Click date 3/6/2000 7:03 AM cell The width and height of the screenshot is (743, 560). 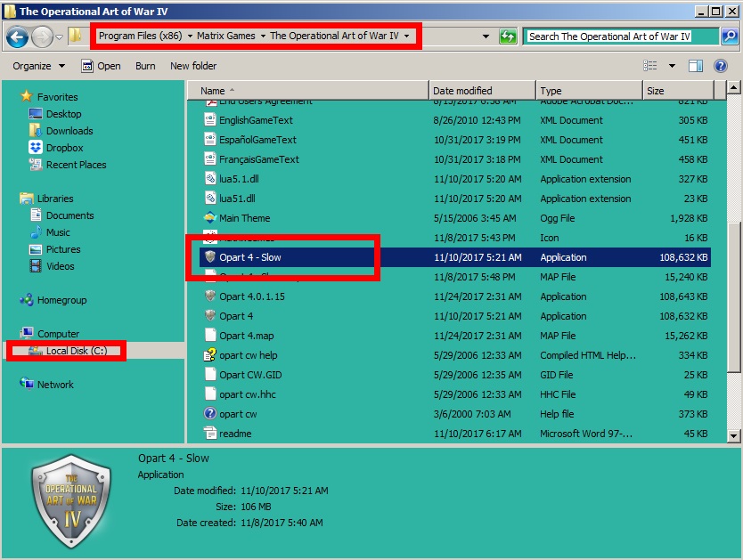[472, 414]
